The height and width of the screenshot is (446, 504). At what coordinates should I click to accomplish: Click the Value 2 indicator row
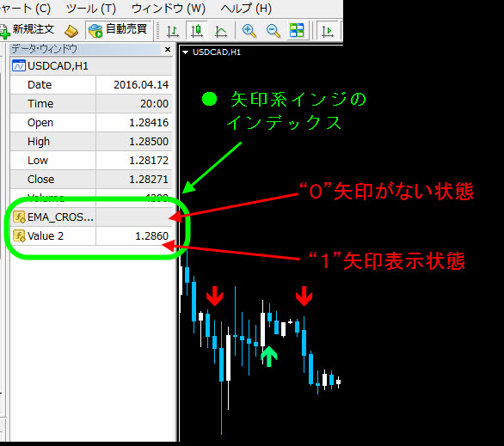point(91,236)
